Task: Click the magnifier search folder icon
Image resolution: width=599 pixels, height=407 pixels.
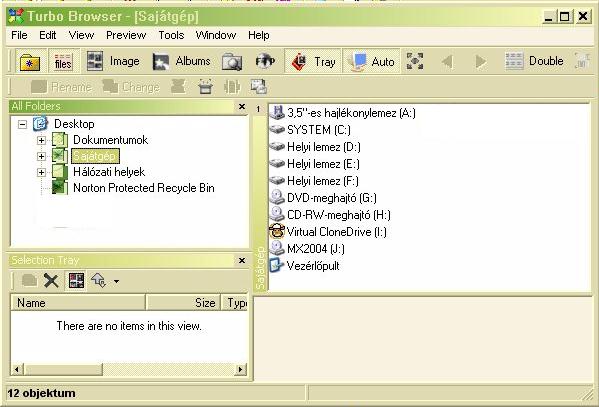Action: (232, 62)
